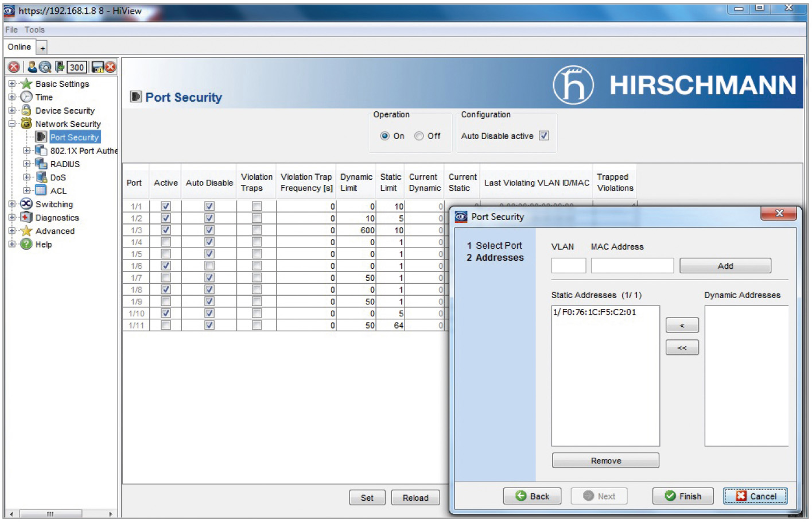This screenshot has width=812, height=522.
Task: Click the Time clock icon
Action: [26, 97]
